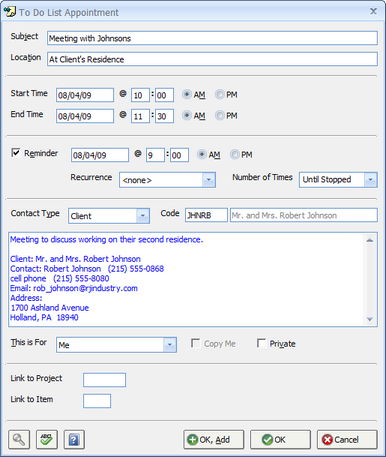Open the This is For dropdown
Screen dimensions: 386x457
[170, 345]
